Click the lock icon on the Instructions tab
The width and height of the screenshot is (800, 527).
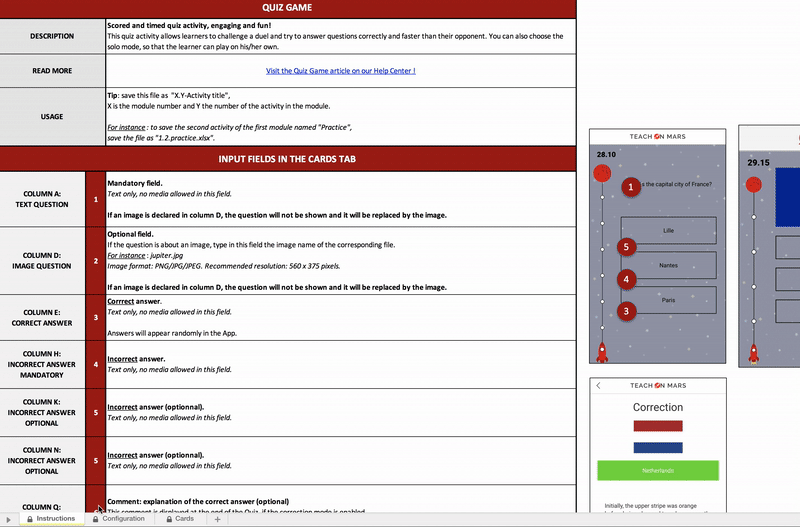click(30, 519)
